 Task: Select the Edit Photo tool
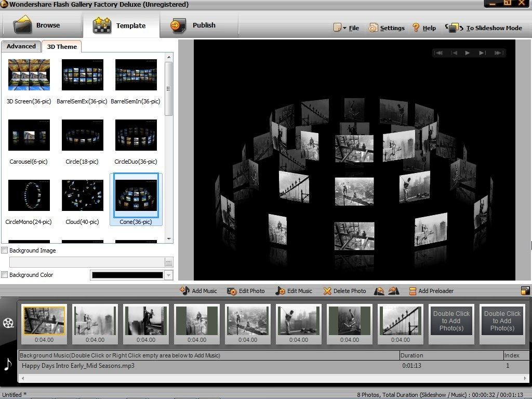pyautogui.click(x=246, y=291)
